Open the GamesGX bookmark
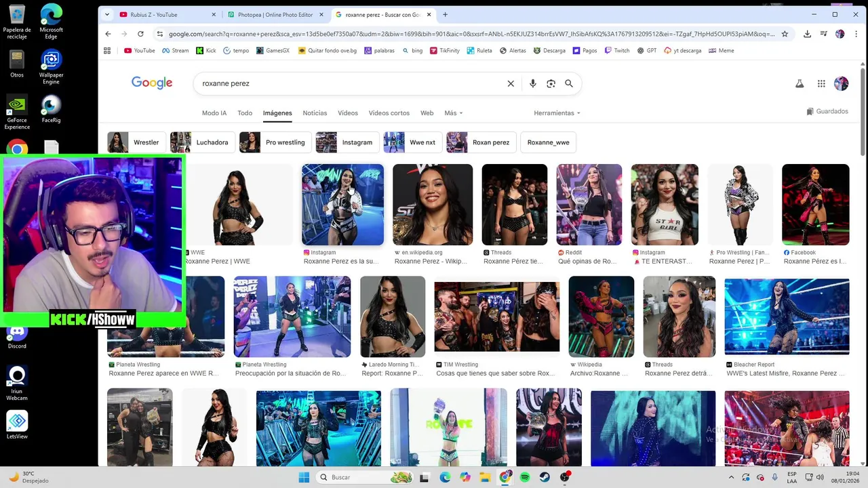Image resolution: width=868 pixels, height=488 pixels. point(271,50)
